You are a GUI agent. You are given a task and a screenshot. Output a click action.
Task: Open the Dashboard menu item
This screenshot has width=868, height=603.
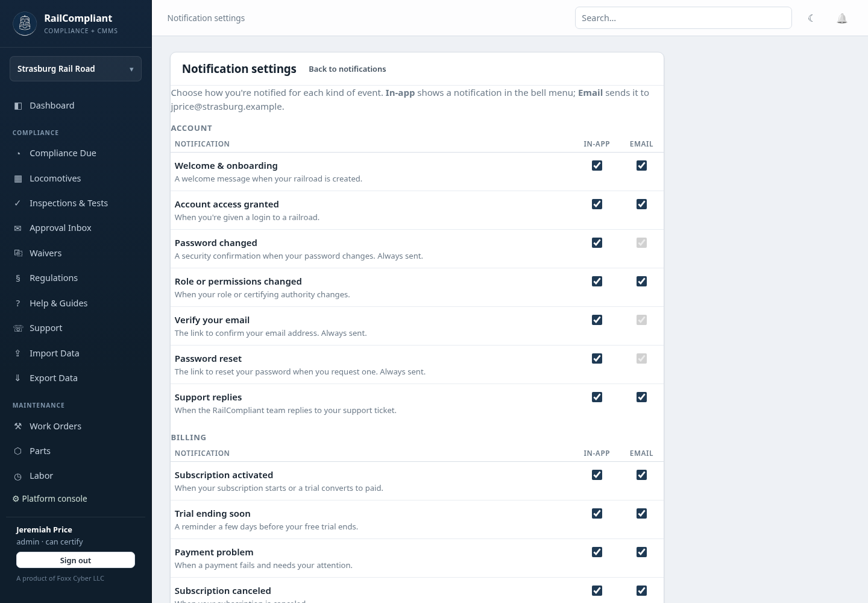click(x=76, y=106)
